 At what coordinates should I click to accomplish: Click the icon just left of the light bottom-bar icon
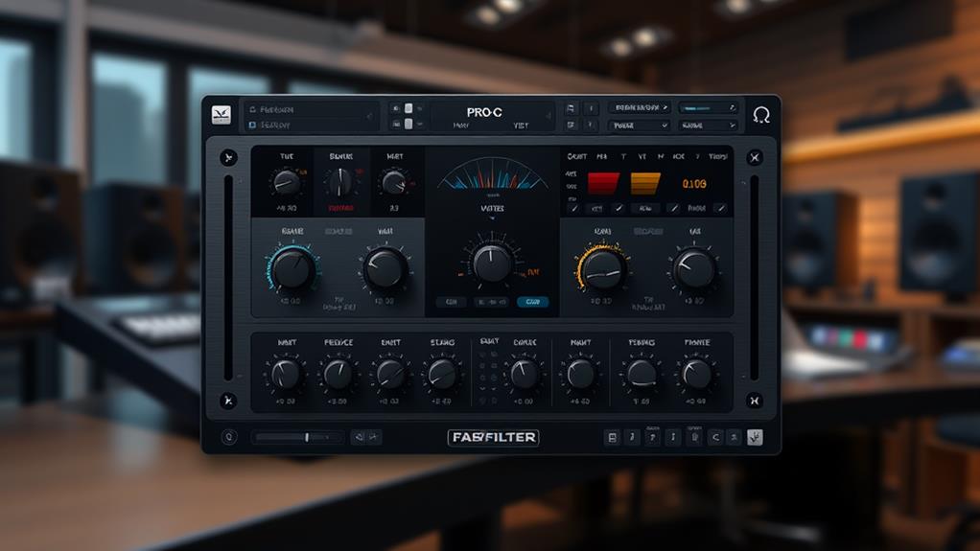[x=735, y=437]
